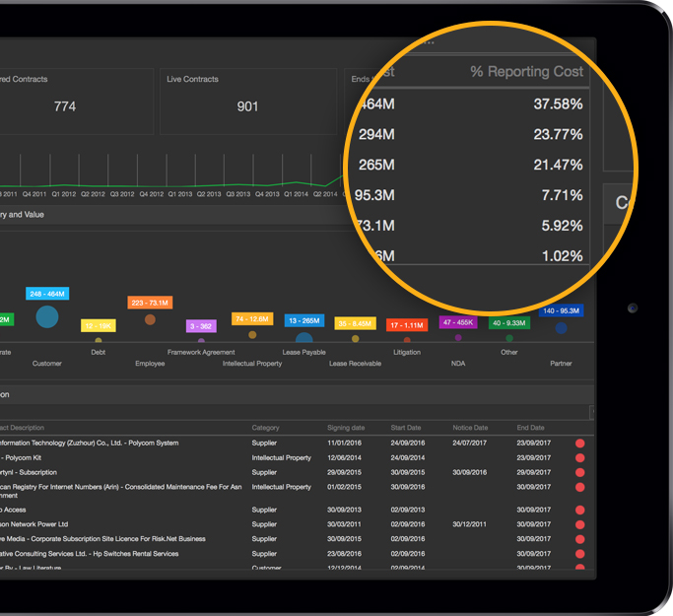Click the red status dot for Polycom System row

click(579, 443)
